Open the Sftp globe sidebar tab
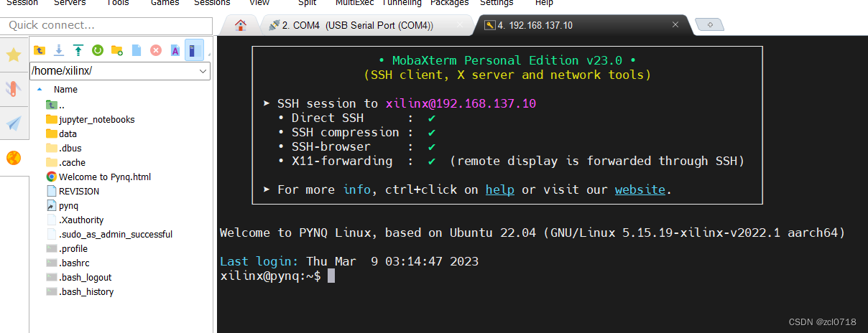Screen dimensions: 868x333 [x=14, y=158]
